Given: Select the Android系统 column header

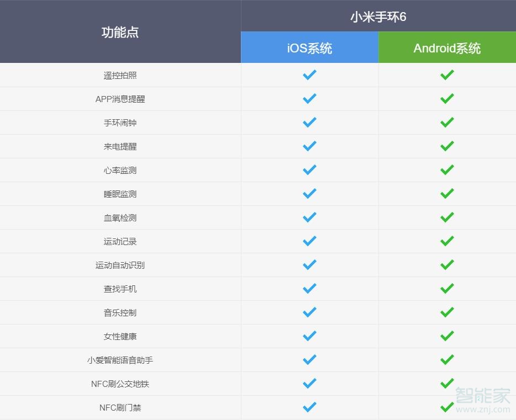Looking at the screenshot, I should (447, 48).
